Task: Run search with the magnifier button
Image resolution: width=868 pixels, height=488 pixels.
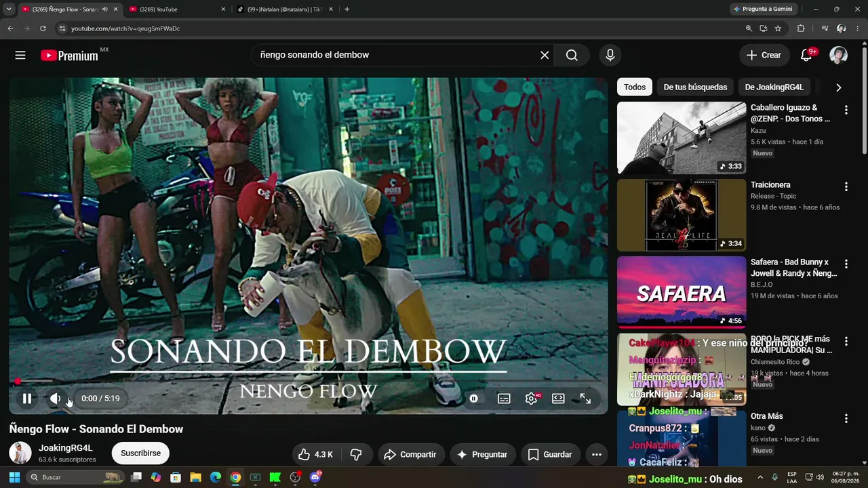Action: [x=572, y=55]
